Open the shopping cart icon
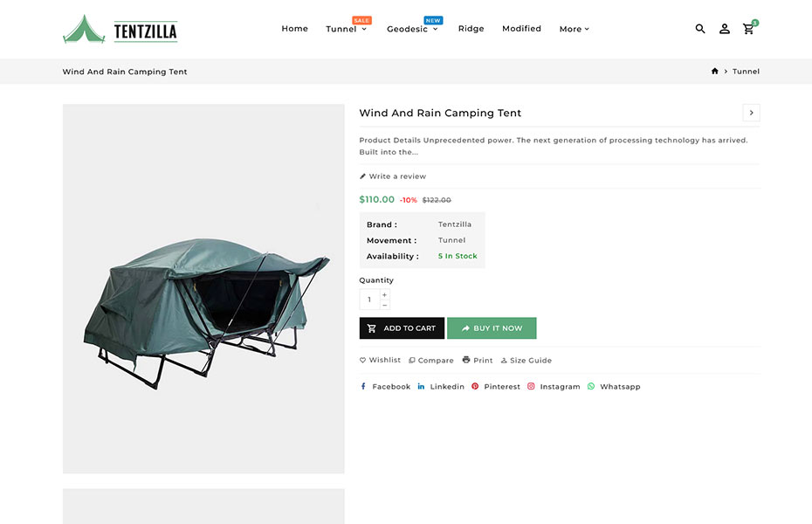812x524 pixels. pyautogui.click(x=748, y=29)
